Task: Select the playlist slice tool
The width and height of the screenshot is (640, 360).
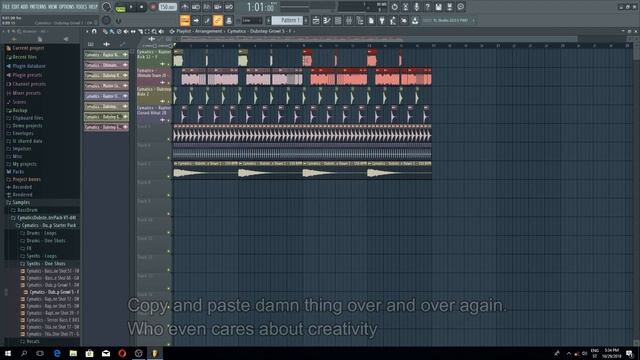Action: click(140, 31)
